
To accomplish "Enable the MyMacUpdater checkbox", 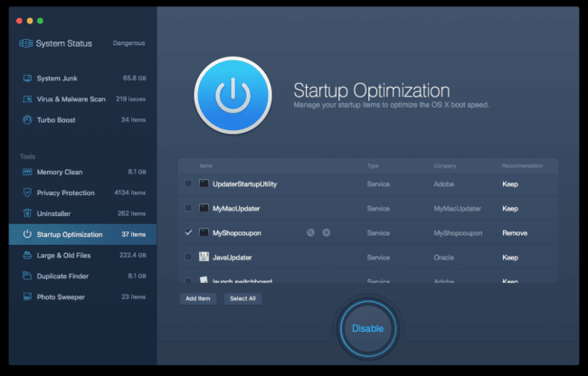I will (x=188, y=208).
